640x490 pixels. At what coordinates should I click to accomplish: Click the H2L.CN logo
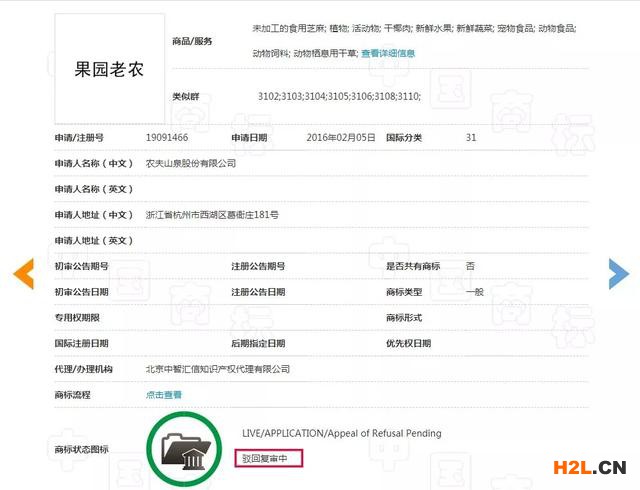coord(584,466)
